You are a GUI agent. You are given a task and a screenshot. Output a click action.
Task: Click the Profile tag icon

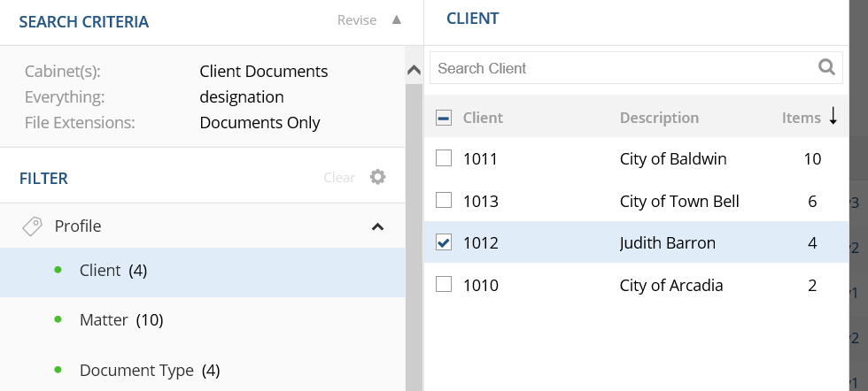[32, 226]
